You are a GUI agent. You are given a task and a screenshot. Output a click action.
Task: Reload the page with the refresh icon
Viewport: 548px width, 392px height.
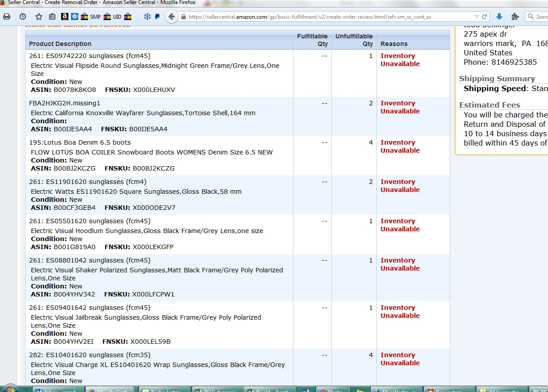[x=485, y=17]
